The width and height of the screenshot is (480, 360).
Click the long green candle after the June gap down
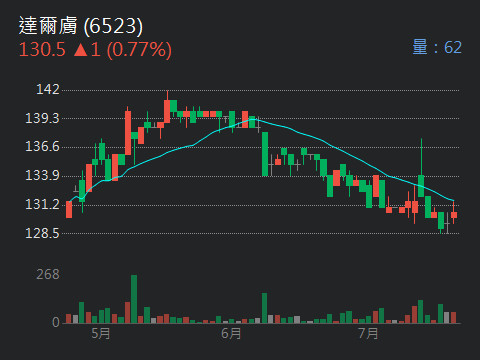click(265, 154)
